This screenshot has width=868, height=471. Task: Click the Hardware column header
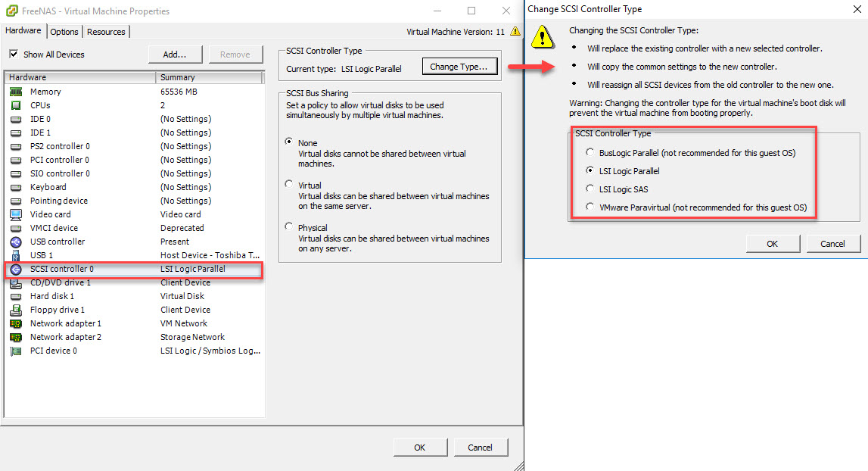pos(79,77)
